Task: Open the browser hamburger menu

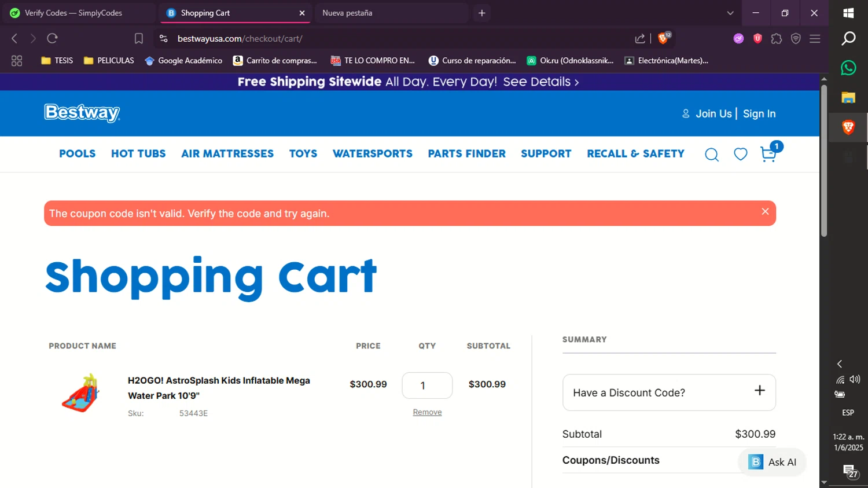Action: [x=815, y=38]
